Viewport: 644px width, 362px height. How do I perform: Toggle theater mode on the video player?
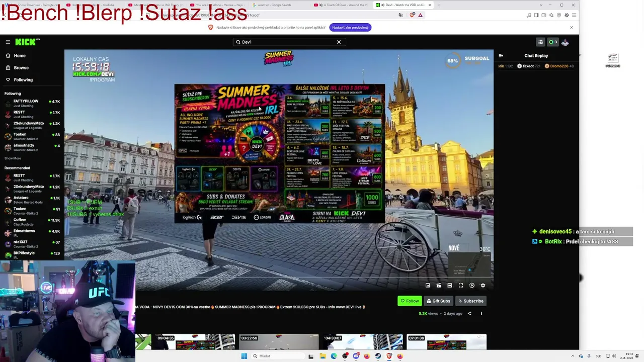pos(450,286)
